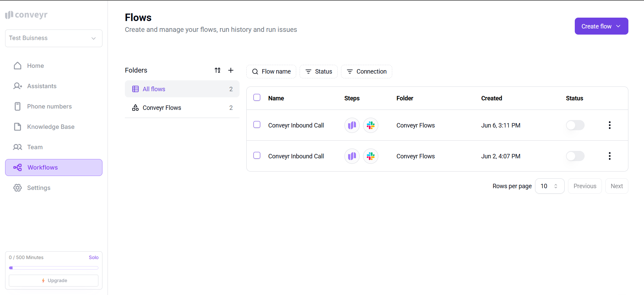Open three-dot menu for Jun 6 flow
Viewport: 644px width, 295px height.
click(x=609, y=125)
